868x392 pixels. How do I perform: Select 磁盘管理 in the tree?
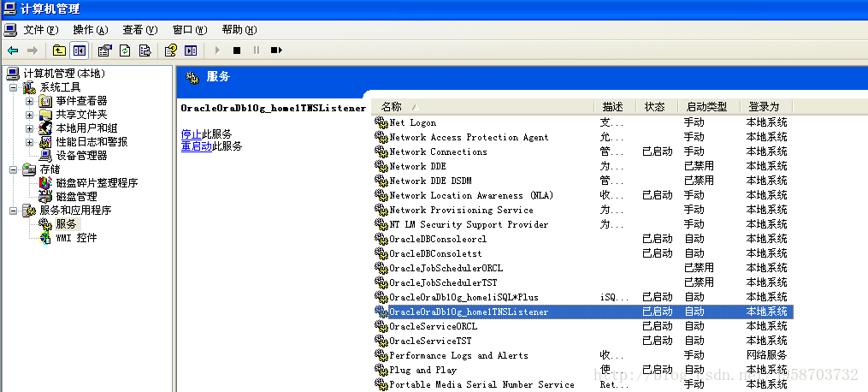tap(76, 197)
